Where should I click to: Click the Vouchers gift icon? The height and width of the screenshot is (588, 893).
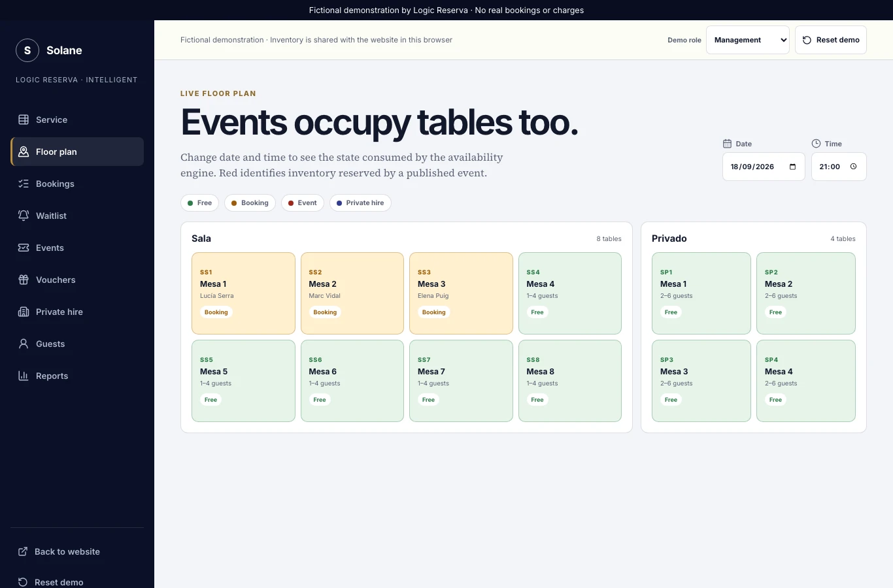click(24, 280)
